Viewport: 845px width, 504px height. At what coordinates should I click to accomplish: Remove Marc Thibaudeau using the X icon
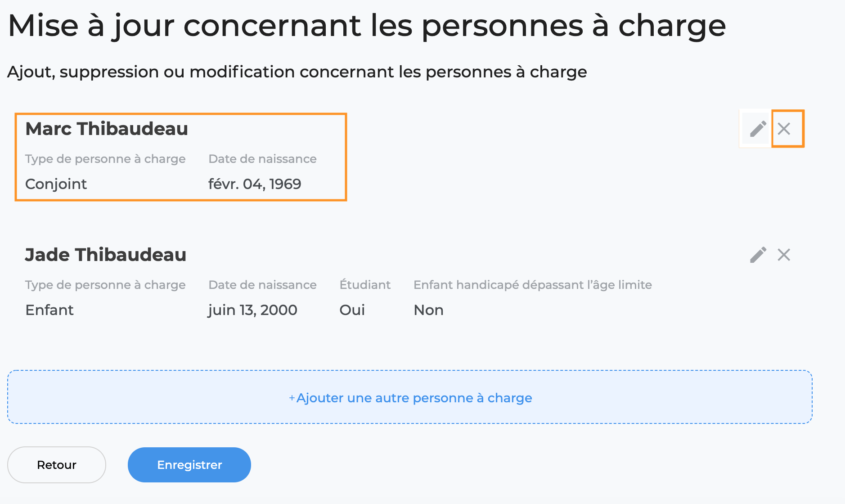784,129
